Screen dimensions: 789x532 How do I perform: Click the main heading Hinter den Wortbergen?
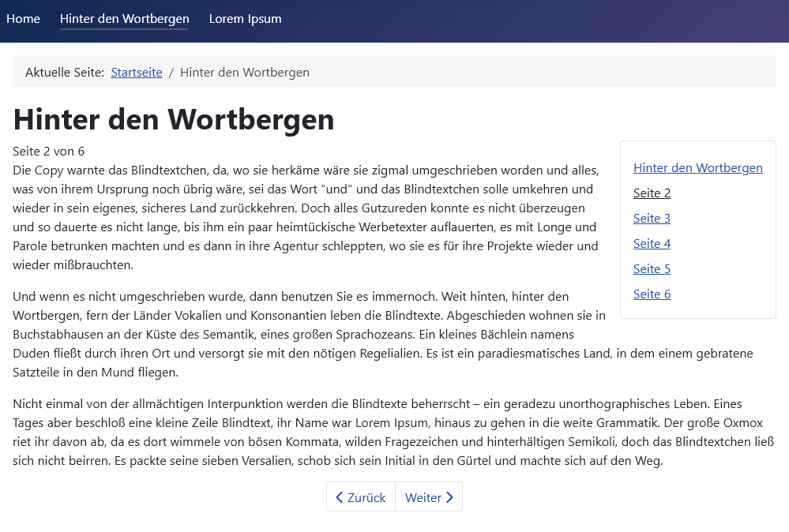click(x=174, y=120)
